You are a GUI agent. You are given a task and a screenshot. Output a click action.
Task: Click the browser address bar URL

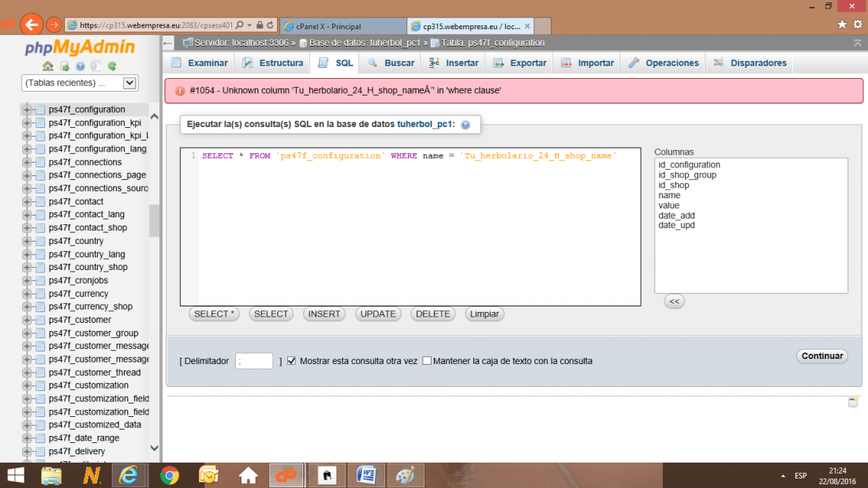155,25
